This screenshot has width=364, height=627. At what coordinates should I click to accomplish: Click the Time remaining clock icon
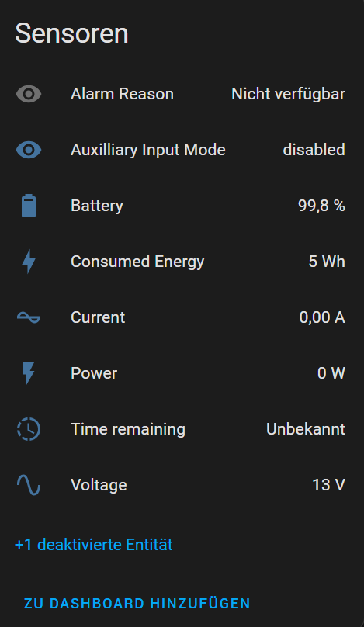click(x=29, y=429)
